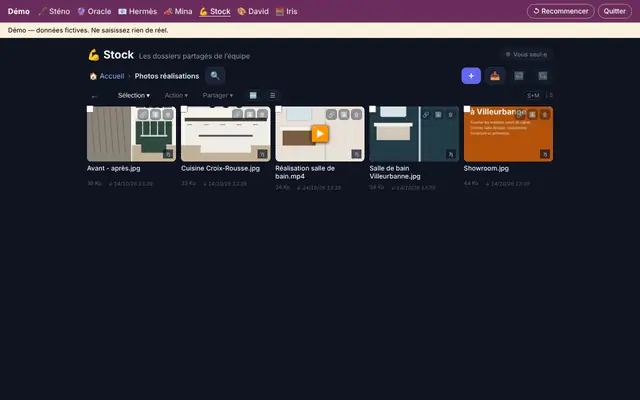This screenshot has width=640, height=400.
Task: Link icon on Salle de bain Villeurbanne.jpg
Action: [x=425, y=115]
